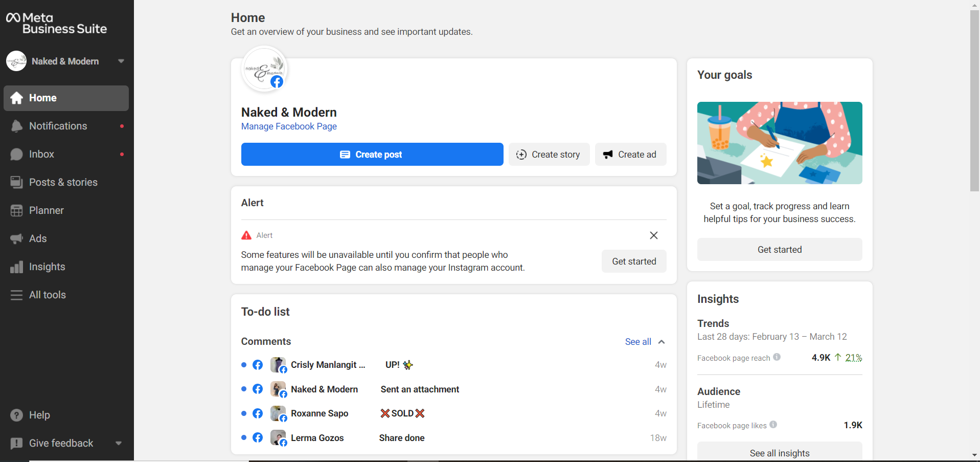The image size is (980, 462).
Task: Open the All tools menu
Action: pyautogui.click(x=47, y=295)
